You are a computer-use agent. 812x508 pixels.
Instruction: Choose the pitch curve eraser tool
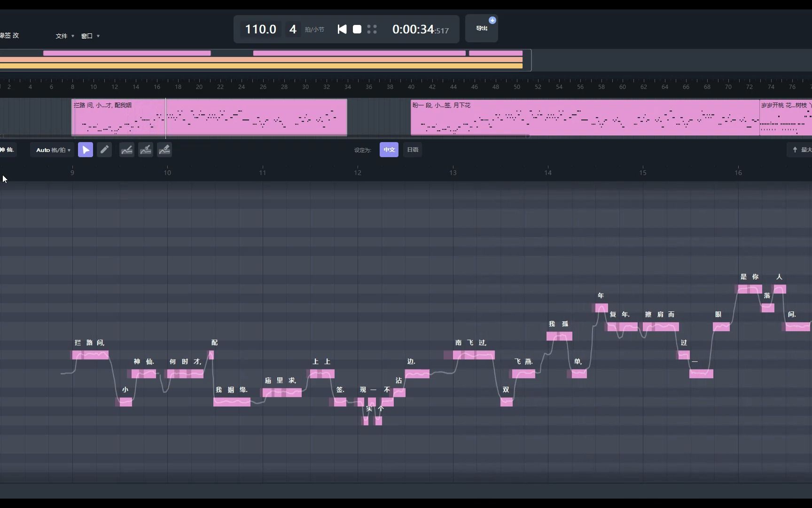coord(164,150)
